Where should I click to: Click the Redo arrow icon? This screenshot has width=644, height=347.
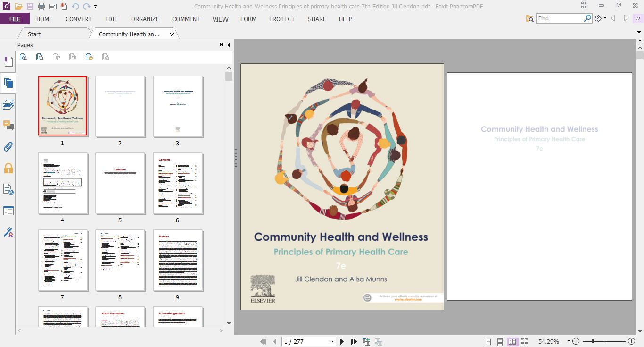[87, 7]
